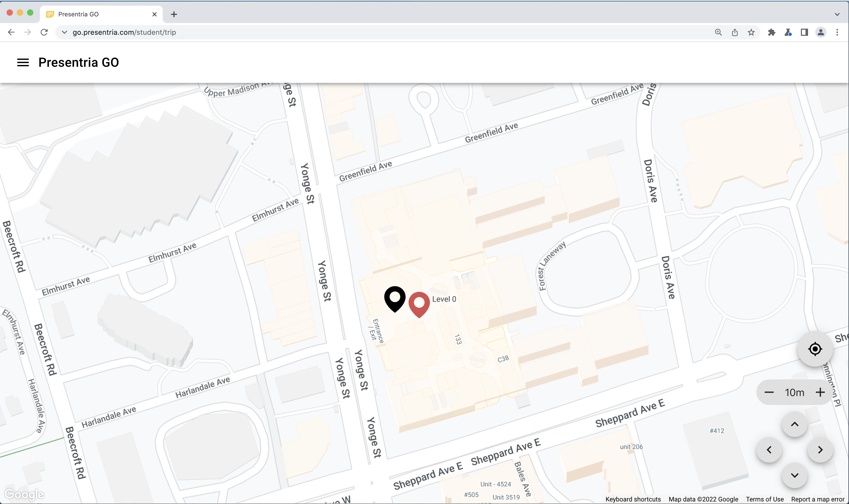Click the red map pin marker

tap(419, 305)
